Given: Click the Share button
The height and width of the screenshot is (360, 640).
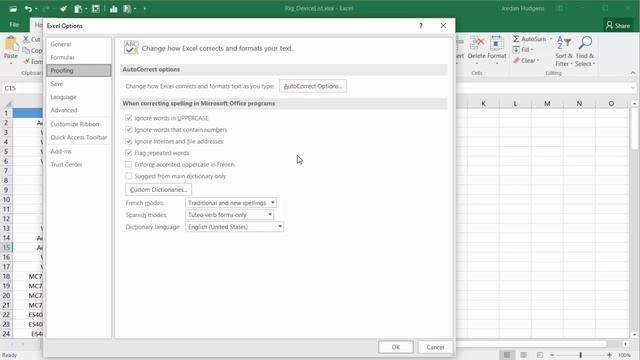Looking at the screenshot, I should click(x=618, y=25).
